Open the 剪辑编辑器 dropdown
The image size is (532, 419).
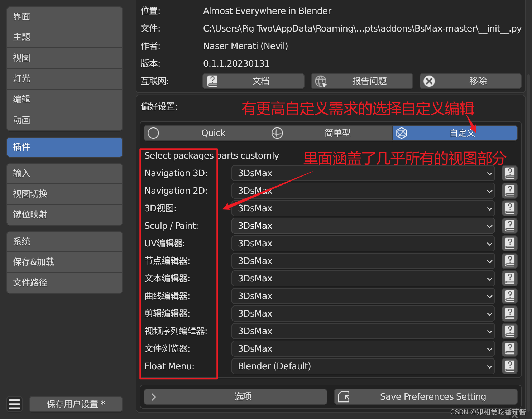click(x=363, y=313)
